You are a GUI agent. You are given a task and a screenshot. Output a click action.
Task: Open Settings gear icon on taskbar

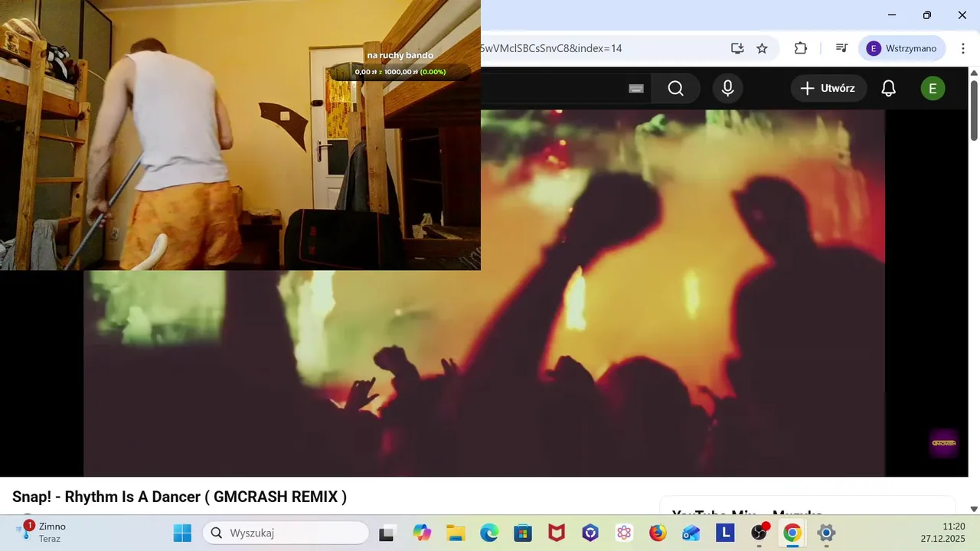pyautogui.click(x=826, y=533)
